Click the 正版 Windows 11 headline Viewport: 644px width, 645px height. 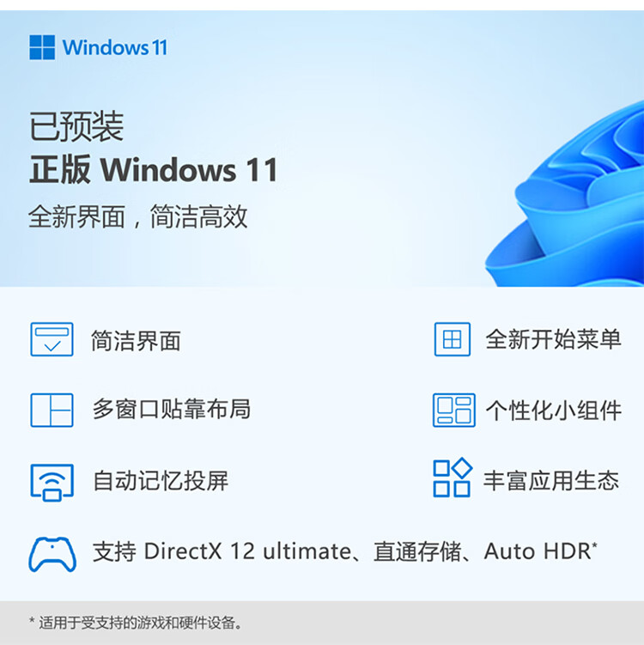coord(154,169)
